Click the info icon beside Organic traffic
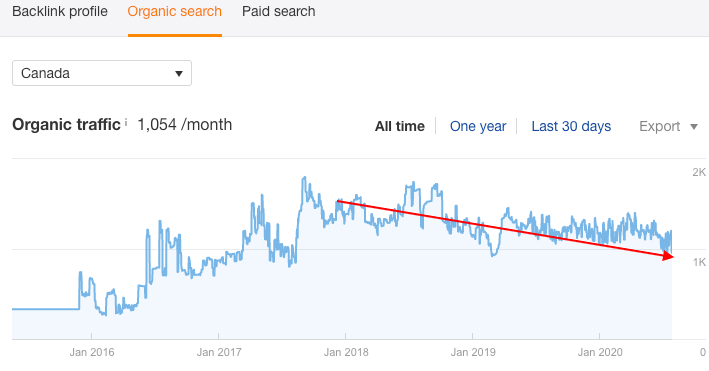This screenshot has width=709, height=371. [126, 122]
